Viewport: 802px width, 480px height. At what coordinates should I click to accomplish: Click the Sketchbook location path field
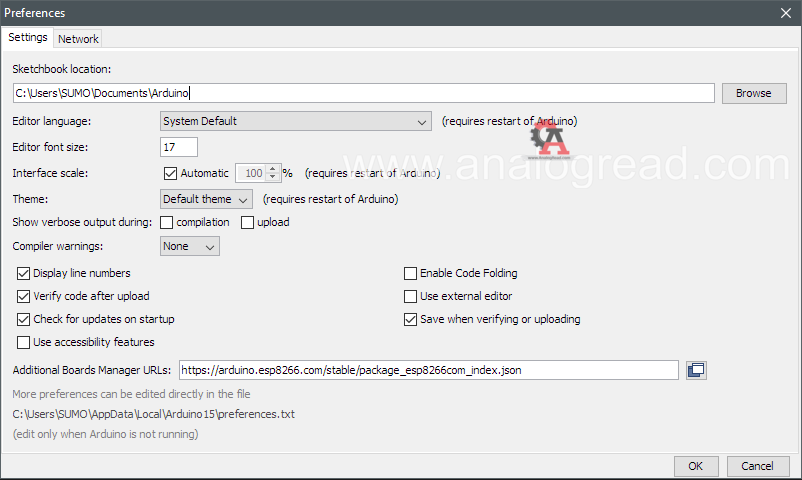(x=364, y=93)
